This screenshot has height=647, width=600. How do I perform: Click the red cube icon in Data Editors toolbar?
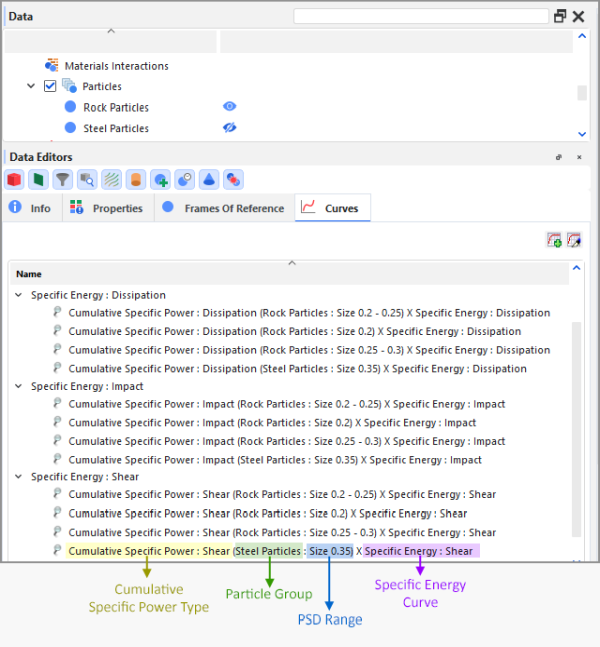click(x=14, y=180)
